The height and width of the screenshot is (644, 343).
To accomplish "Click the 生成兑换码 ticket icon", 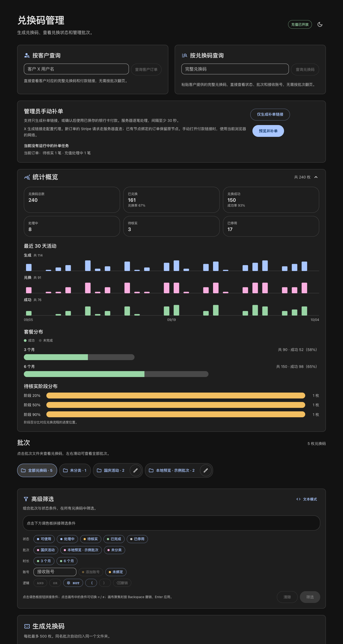I will coord(27,626).
